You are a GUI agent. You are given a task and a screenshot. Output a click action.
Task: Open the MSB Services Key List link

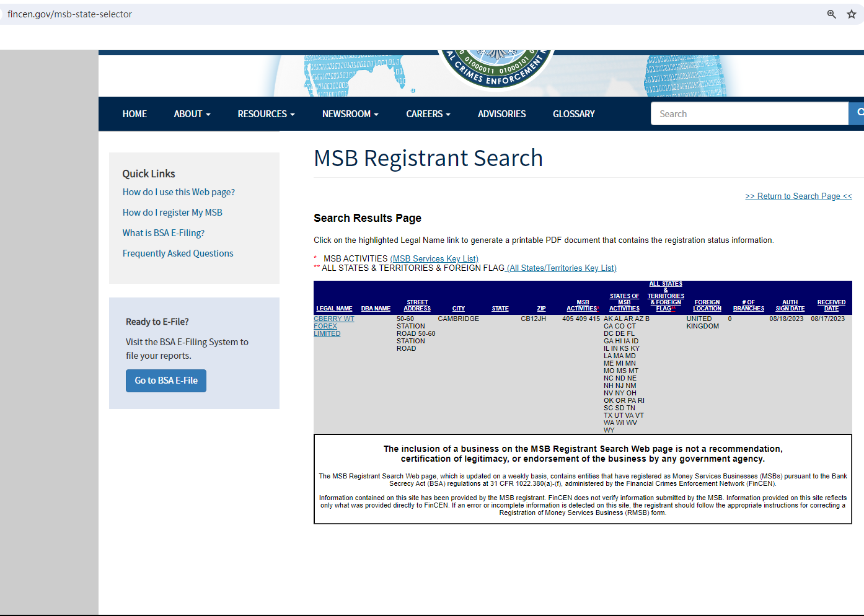pyautogui.click(x=434, y=258)
